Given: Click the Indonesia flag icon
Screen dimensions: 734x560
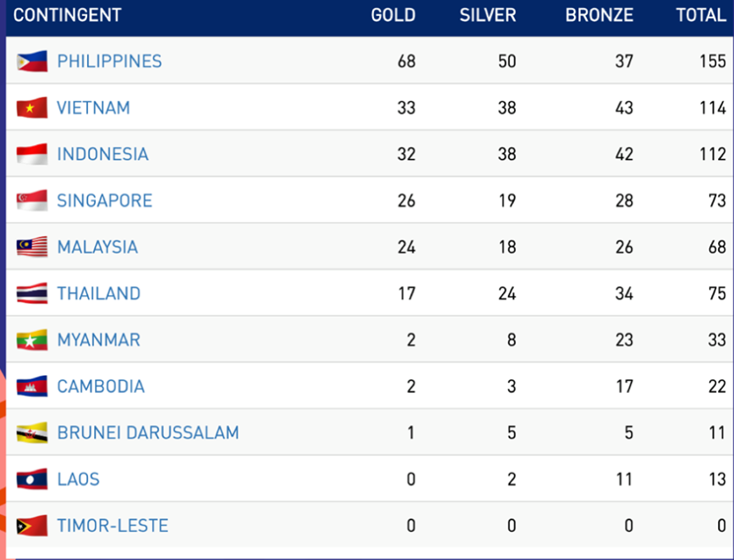Looking at the screenshot, I should (x=33, y=154).
